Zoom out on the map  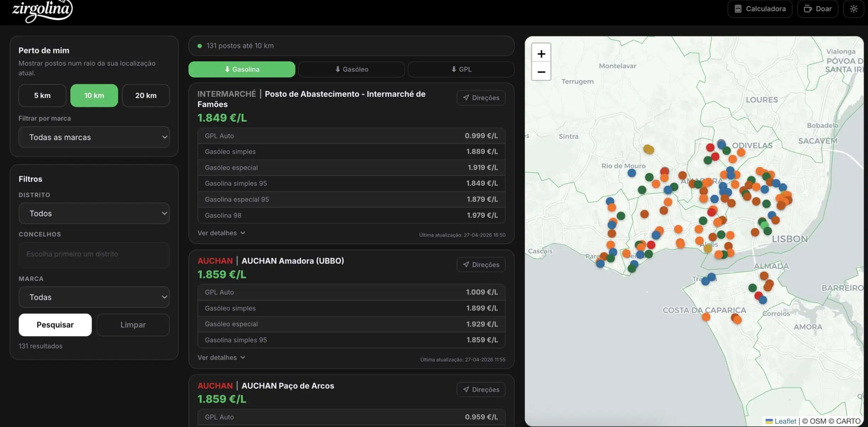click(x=541, y=72)
